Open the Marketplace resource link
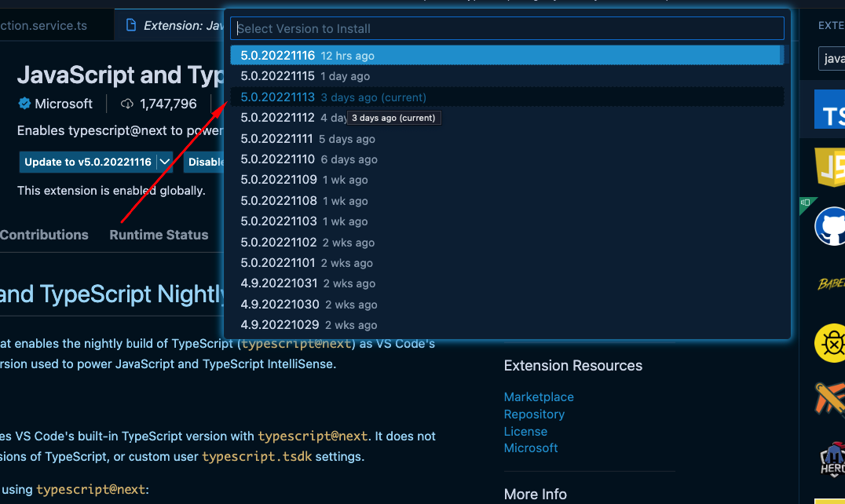This screenshot has width=845, height=504. tap(539, 397)
